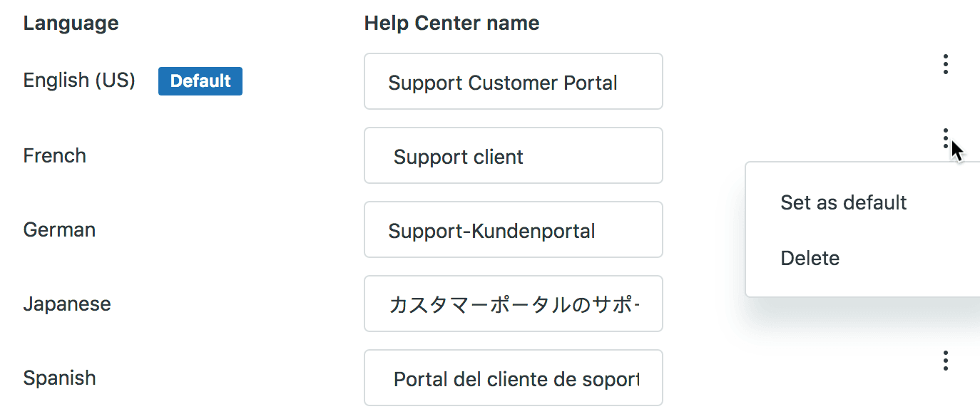This screenshot has height=419, width=980.
Task: Click the Support-Kundenportal input field
Action: (x=513, y=229)
